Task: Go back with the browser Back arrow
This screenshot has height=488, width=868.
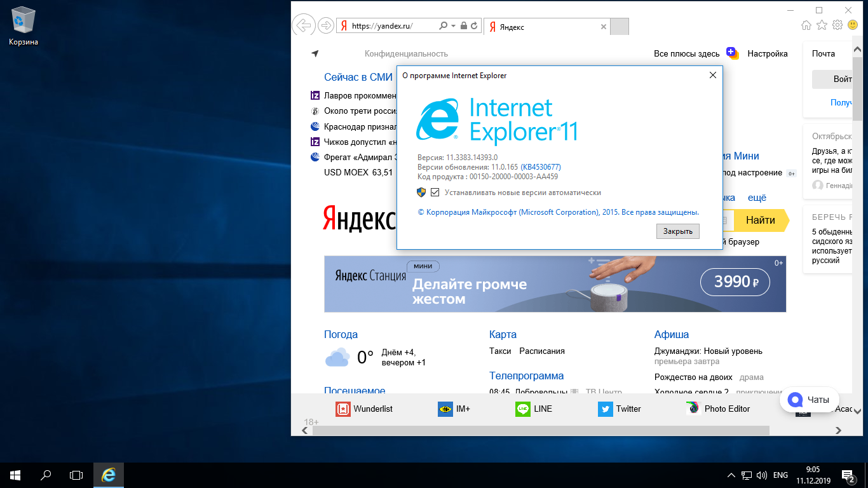Action: [304, 25]
